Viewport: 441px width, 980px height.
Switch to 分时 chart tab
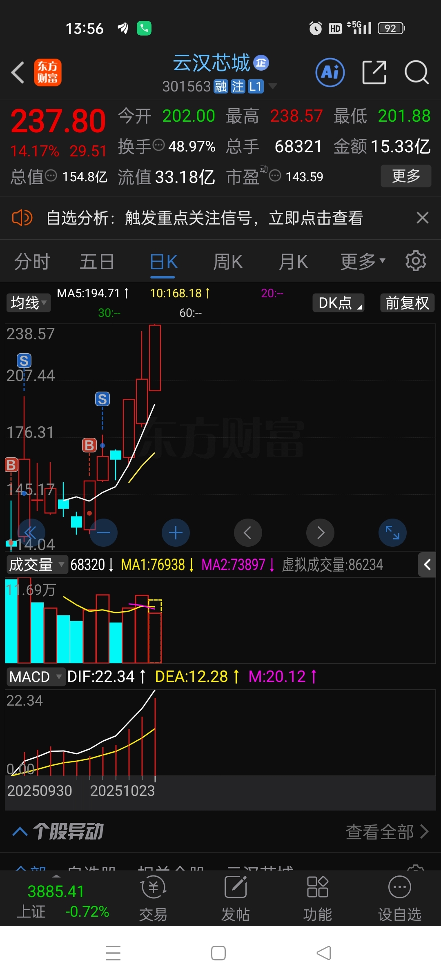(x=32, y=262)
